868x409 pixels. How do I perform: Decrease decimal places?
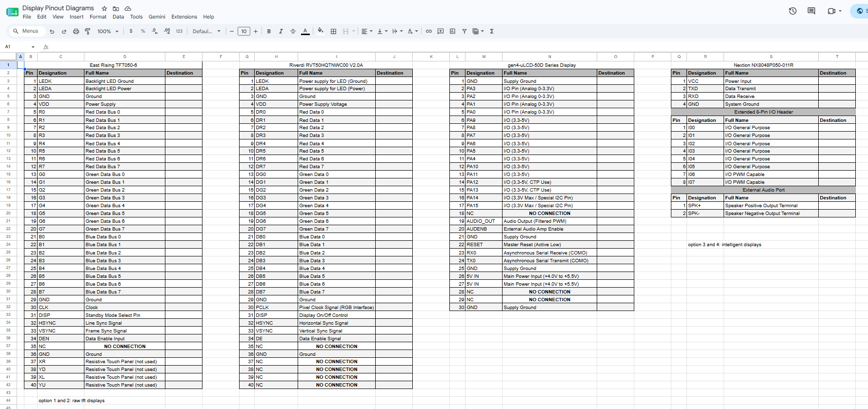pos(155,31)
